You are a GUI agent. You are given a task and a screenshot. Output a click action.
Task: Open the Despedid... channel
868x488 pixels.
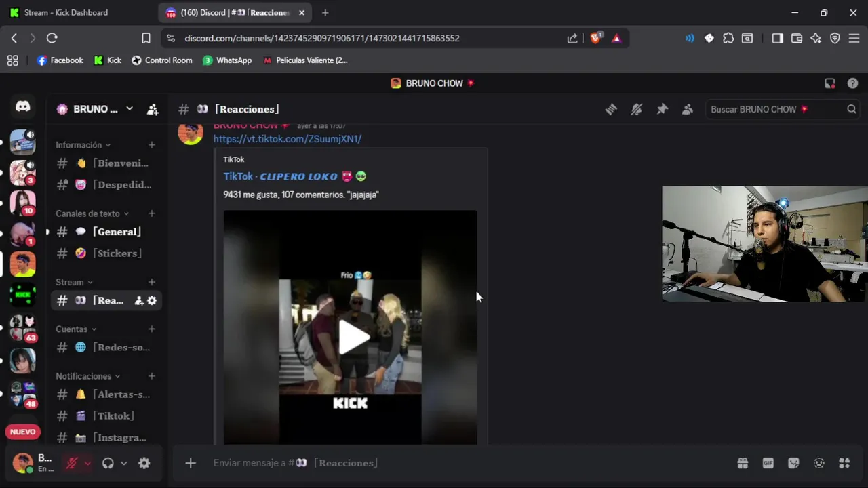106,185
